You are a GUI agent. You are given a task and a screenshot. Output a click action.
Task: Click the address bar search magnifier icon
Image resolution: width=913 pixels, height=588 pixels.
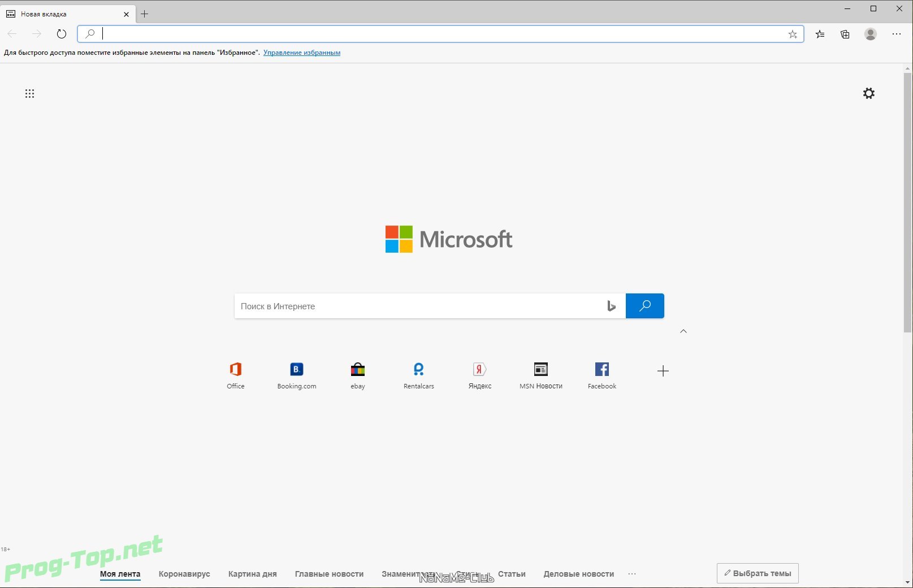[x=90, y=34]
